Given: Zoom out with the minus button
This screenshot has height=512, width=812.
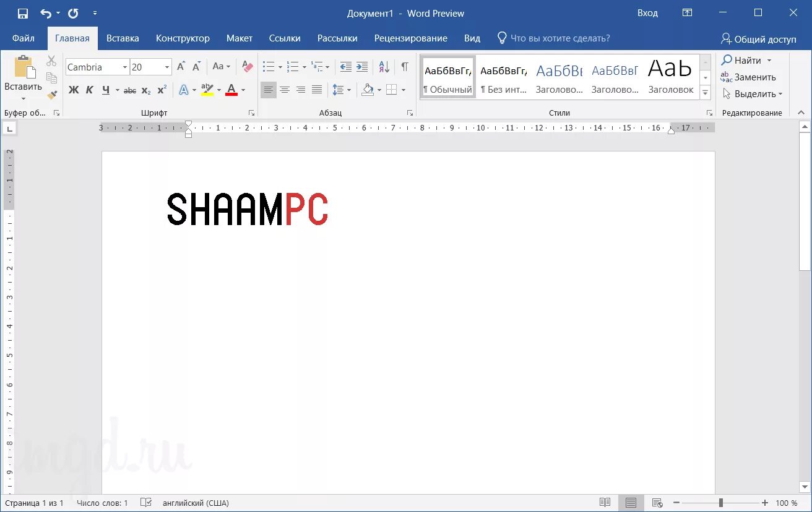Looking at the screenshot, I should pos(676,503).
